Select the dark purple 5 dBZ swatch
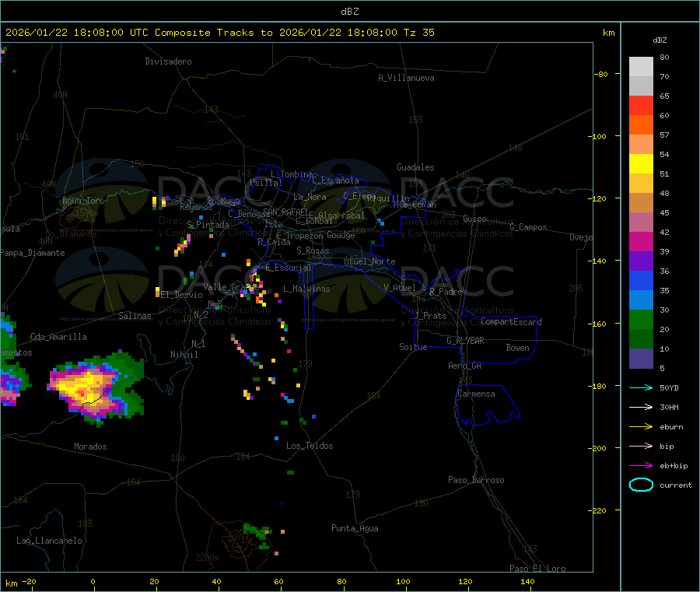This screenshot has width=700, height=592. click(641, 359)
